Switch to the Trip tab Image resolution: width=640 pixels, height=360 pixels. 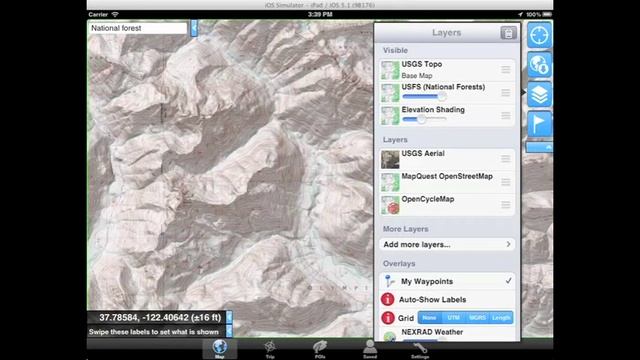click(x=270, y=350)
